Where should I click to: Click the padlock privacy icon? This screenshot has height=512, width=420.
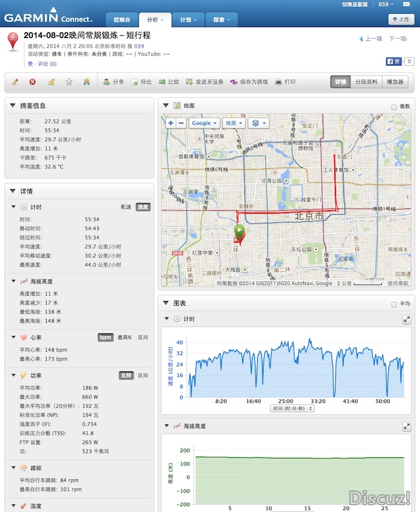pyautogui.click(x=51, y=82)
